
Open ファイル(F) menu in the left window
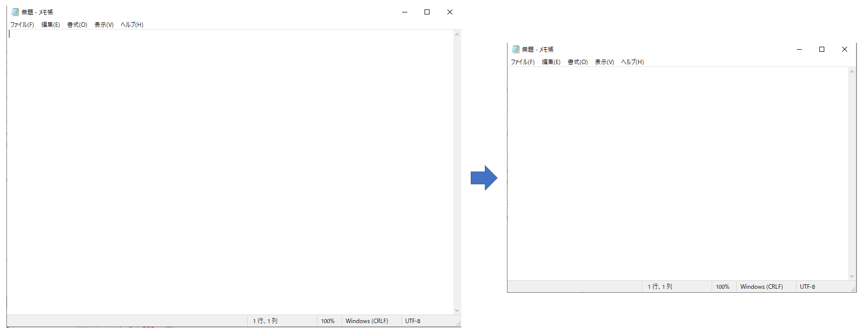pos(22,25)
